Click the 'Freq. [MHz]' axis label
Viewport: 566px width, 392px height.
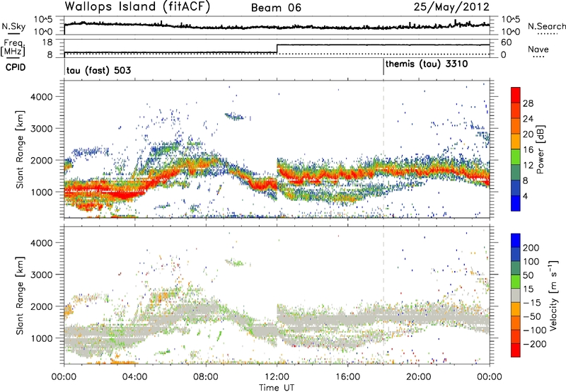coord(13,47)
